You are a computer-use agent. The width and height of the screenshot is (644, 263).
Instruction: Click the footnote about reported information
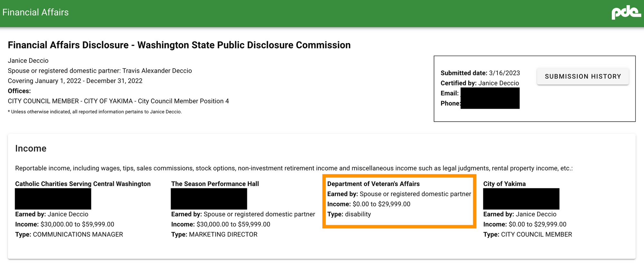tap(95, 112)
